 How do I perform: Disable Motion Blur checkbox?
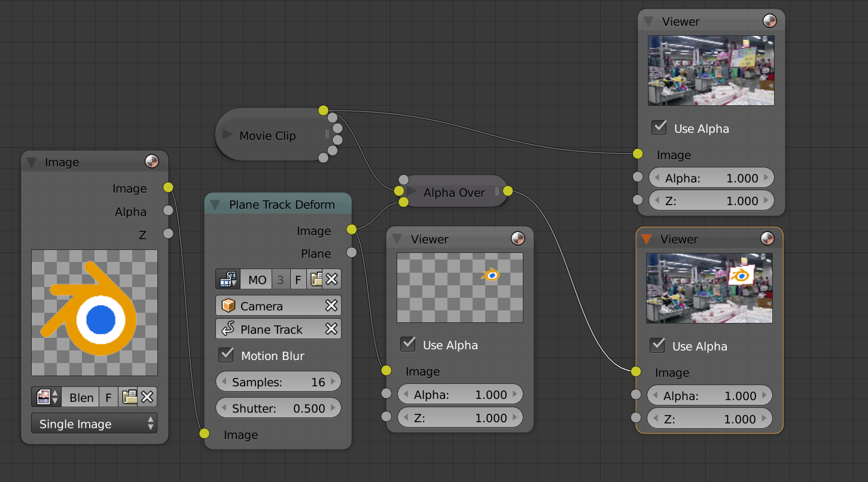(x=226, y=355)
